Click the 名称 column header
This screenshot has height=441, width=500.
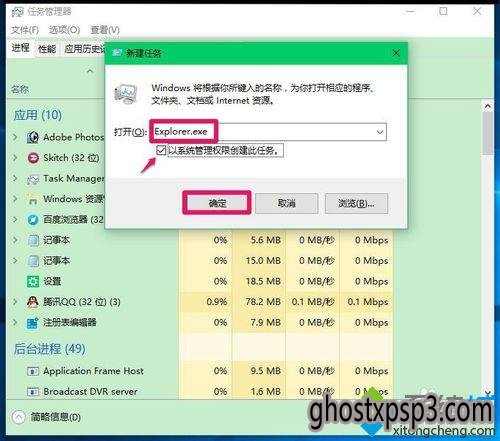coord(20,89)
